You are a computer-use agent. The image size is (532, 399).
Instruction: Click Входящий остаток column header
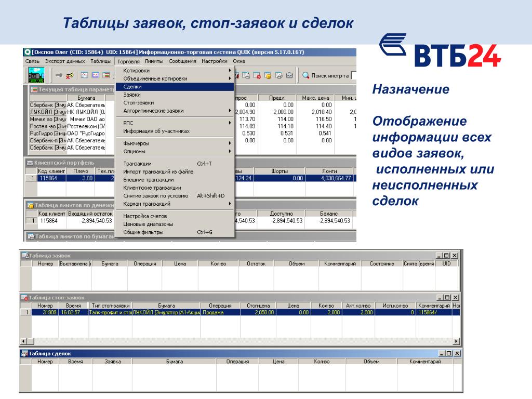click(90, 214)
